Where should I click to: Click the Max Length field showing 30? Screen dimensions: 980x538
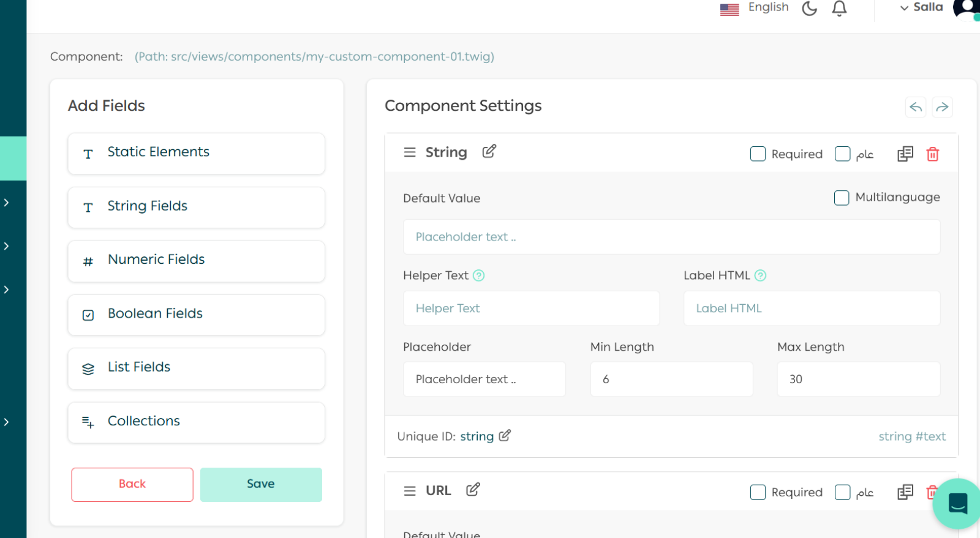tap(859, 379)
